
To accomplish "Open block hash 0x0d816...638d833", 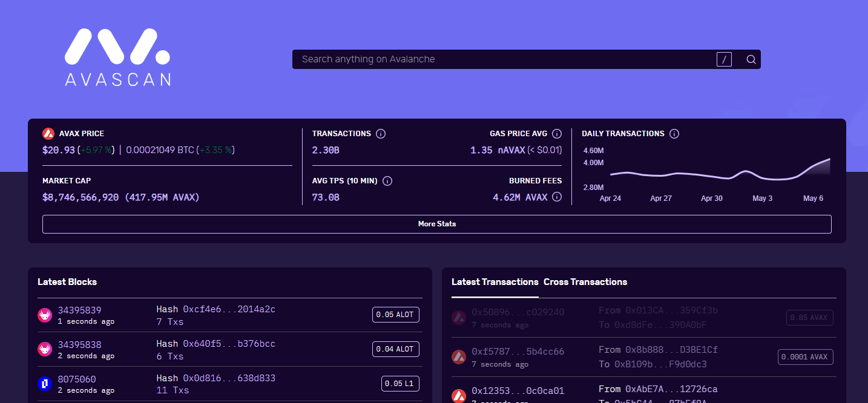I will pyautogui.click(x=229, y=378).
